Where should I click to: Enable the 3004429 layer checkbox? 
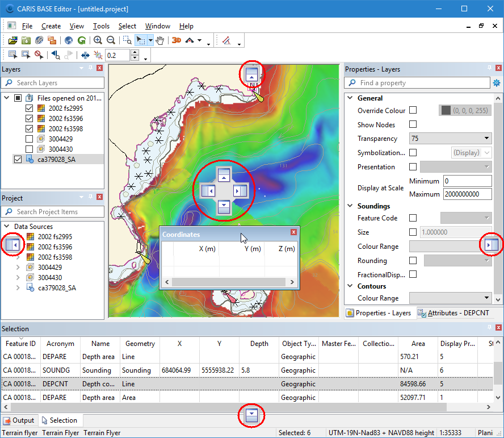(30, 139)
